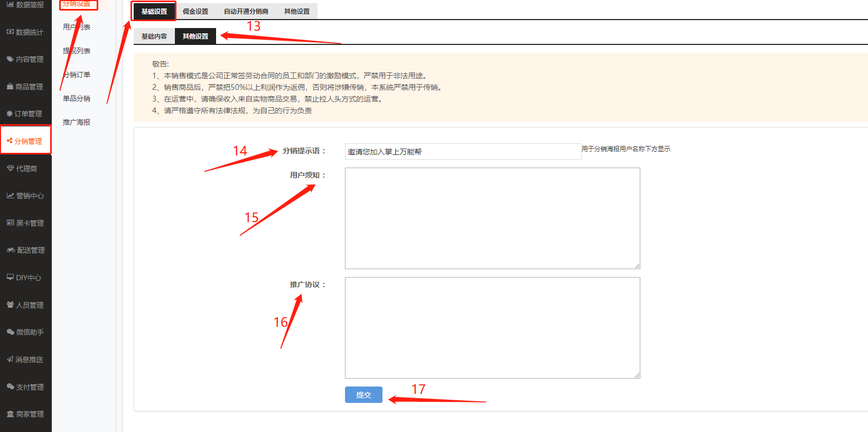Open the 自动开通分销商 tab
The image size is (868, 432).
246,12
